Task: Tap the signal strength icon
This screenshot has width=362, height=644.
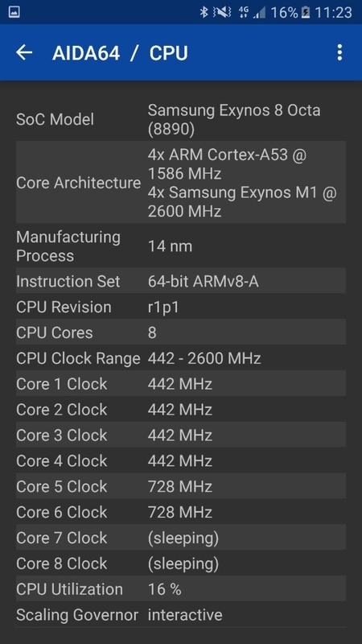Action: click(x=259, y=12)
